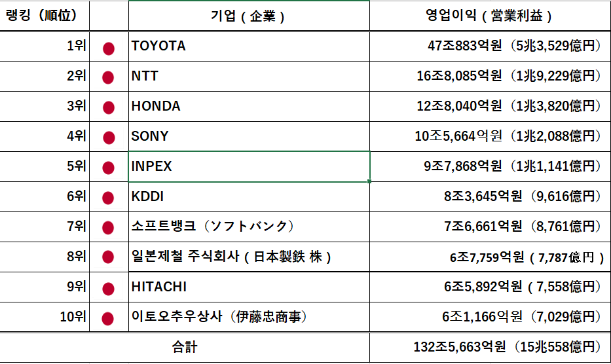Click the red circle flag beside NTT
This screenshot has width=611, height=364.
point(109,77)
